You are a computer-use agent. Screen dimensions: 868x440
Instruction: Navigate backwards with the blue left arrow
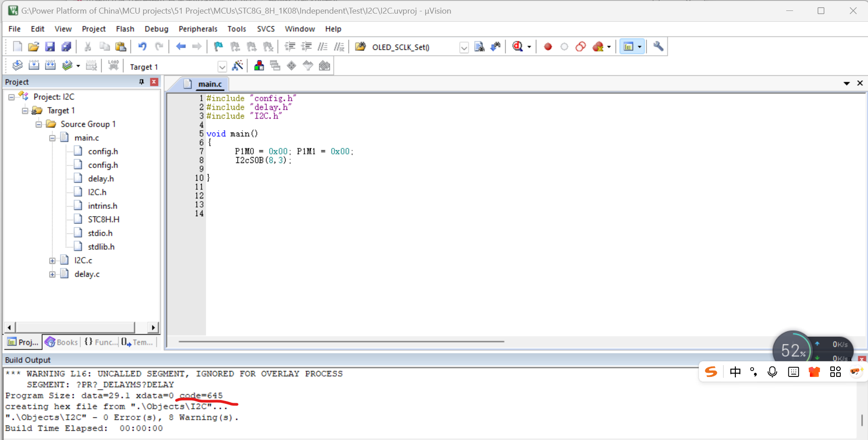181,46
